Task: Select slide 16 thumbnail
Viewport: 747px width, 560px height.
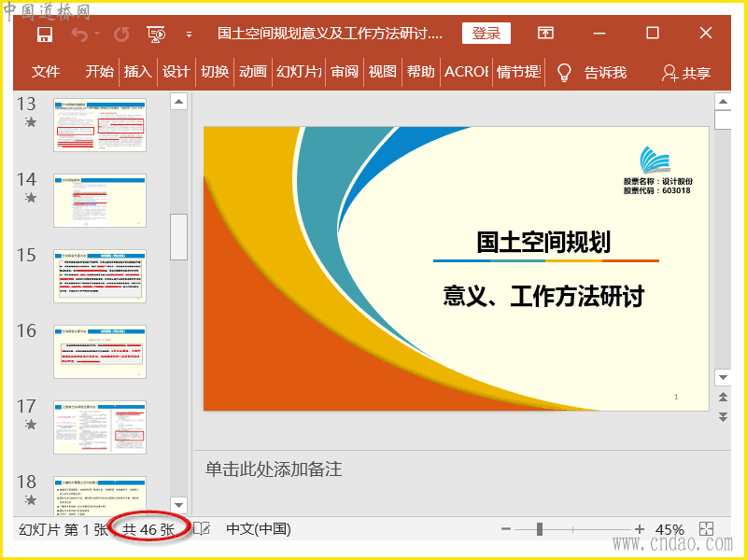Action: coord(100,352)
